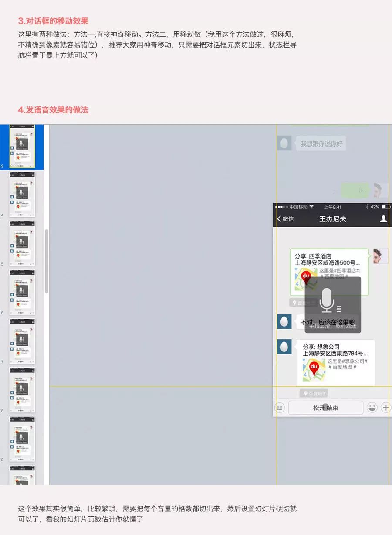Open the emoji smiley picker
Screen dimensions: 392x535
[x=372, y=408]
